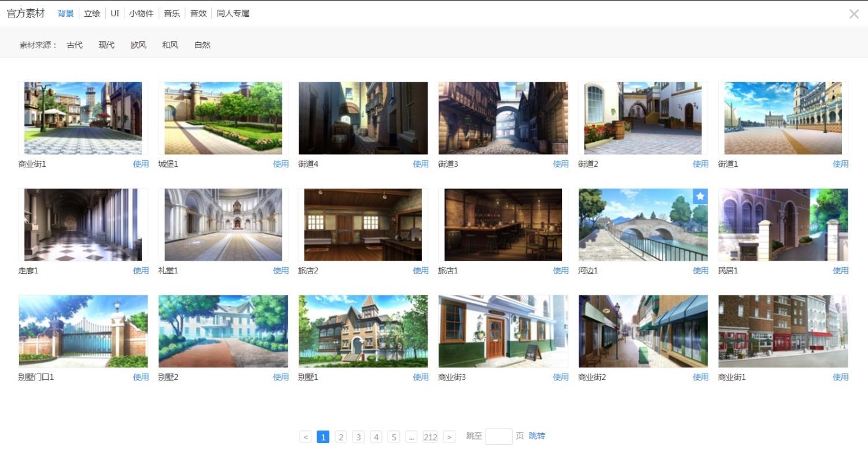Viewport: 868px width, 461px height.
Task: Click 使用 for 城堡1 background
Action: click(281, 164)
